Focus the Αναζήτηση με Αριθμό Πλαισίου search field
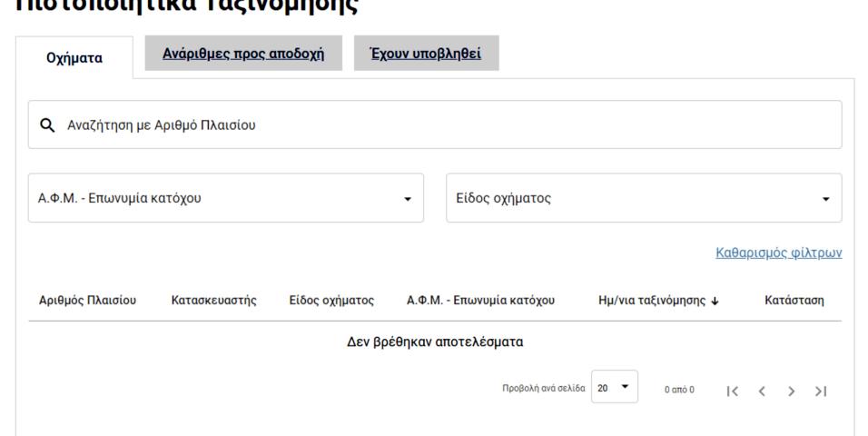This screenshot has width=868, height=436. coord(435,124)
